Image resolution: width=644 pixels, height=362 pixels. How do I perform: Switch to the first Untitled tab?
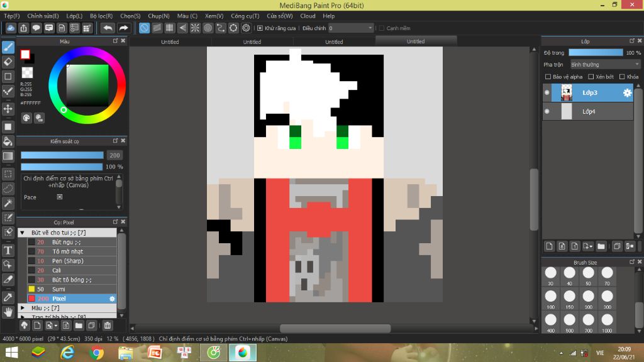pos(170,42)
